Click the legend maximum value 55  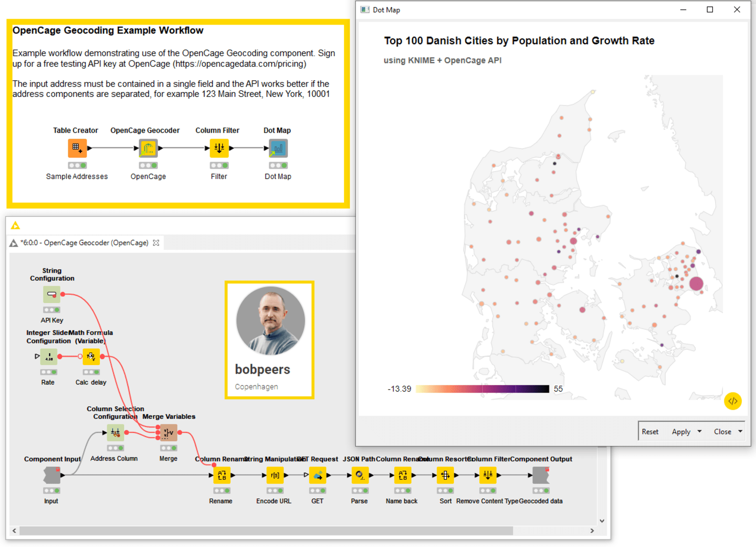click(x=558, y=389)
